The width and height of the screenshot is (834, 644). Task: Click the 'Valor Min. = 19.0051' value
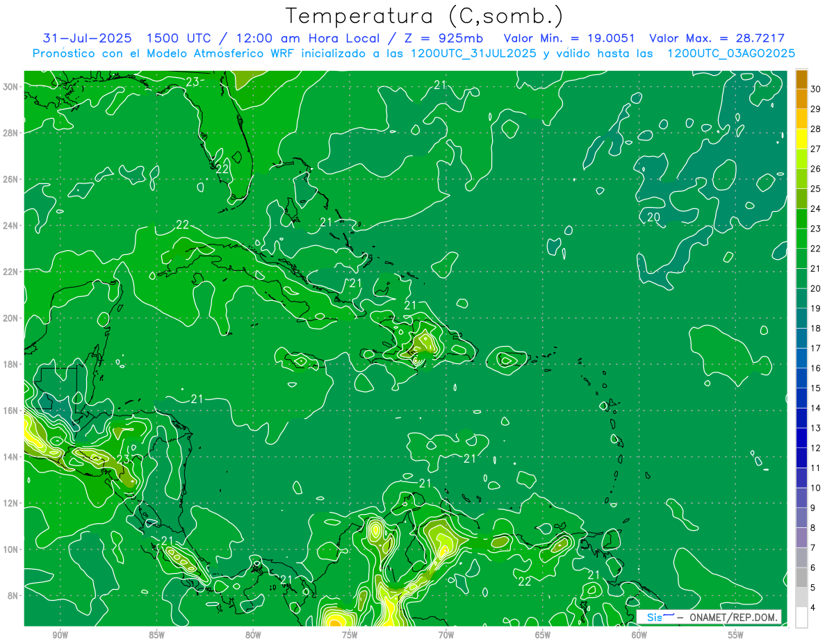pos(570,38)
